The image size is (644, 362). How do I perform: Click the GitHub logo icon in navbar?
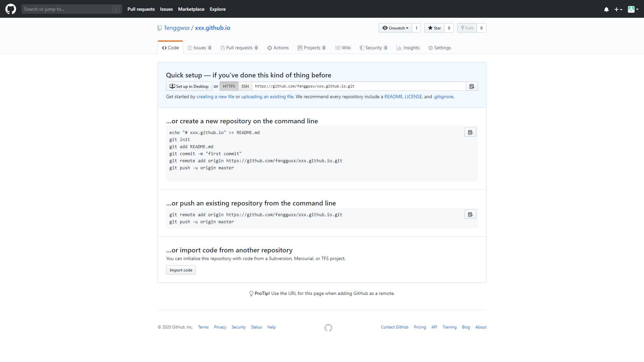[x=11, y=9]
